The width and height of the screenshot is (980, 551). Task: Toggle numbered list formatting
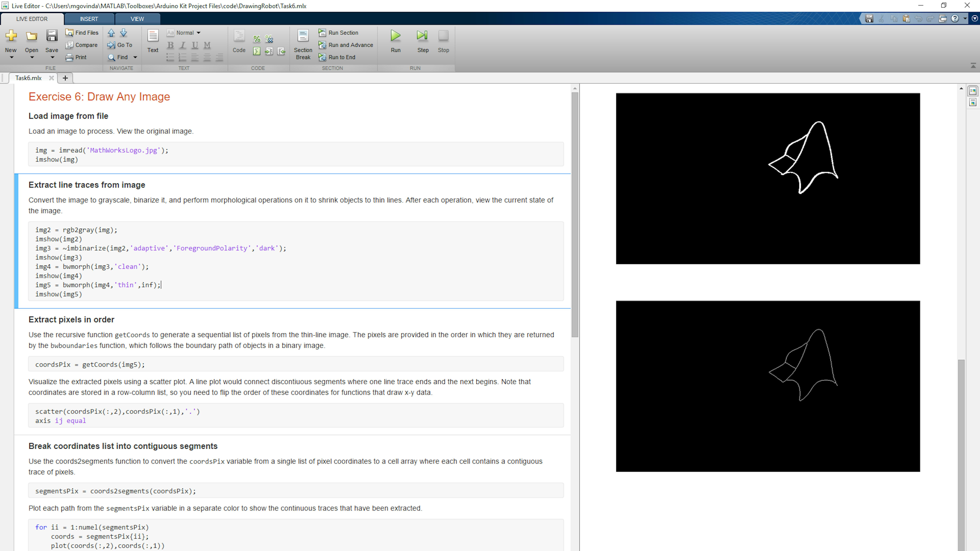click(x=183, y=57)
